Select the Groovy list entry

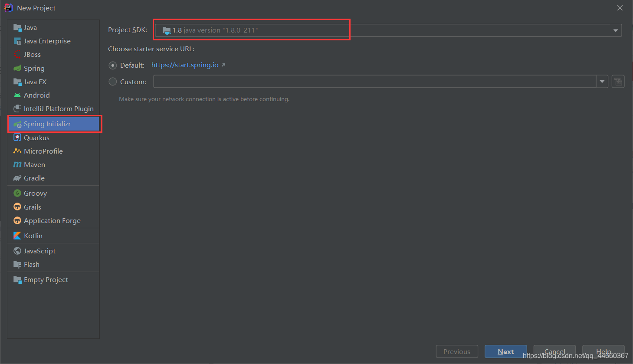pyautogui.click(x=53, y=193)
